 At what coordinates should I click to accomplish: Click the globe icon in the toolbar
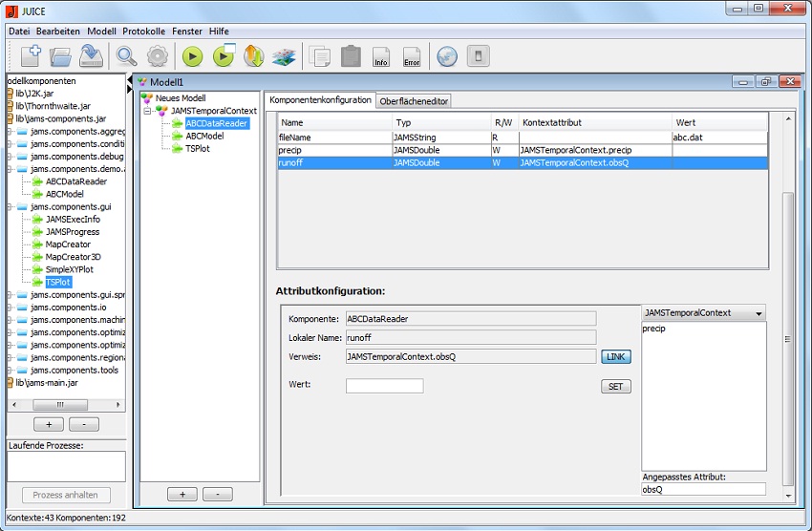[x=447, y=56]
